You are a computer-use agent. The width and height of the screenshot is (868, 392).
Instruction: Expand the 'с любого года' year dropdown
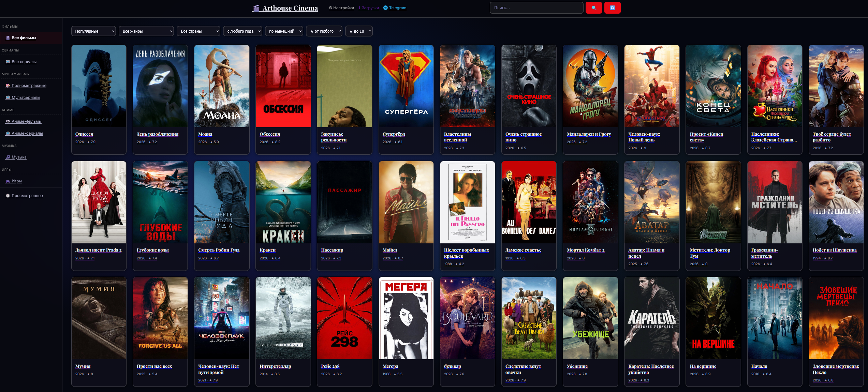pos(242,31)
